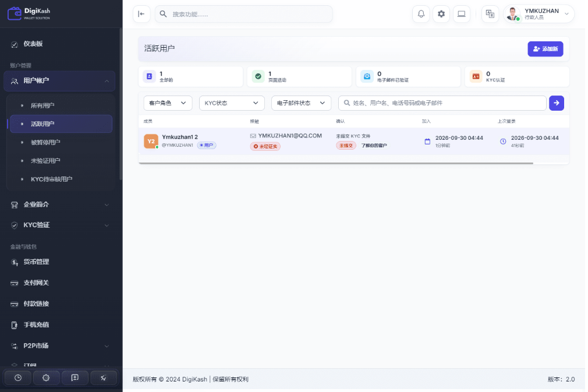Image resolution: width=588 pixels, height=392 pixels.
Task: Click the DigiKash logo
Action: tap(29, 13)
